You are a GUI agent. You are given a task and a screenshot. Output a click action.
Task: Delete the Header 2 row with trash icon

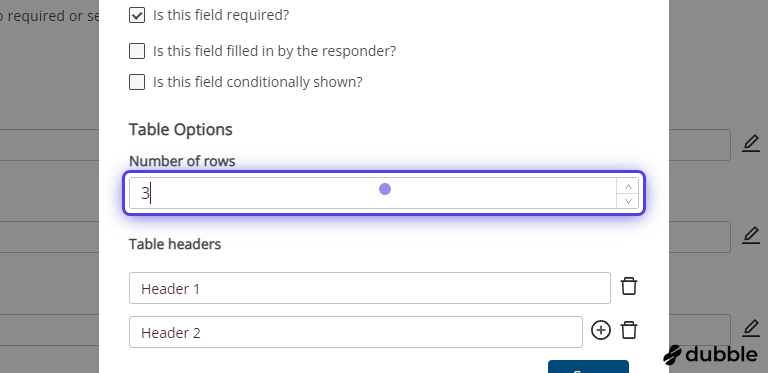point(629,330)
